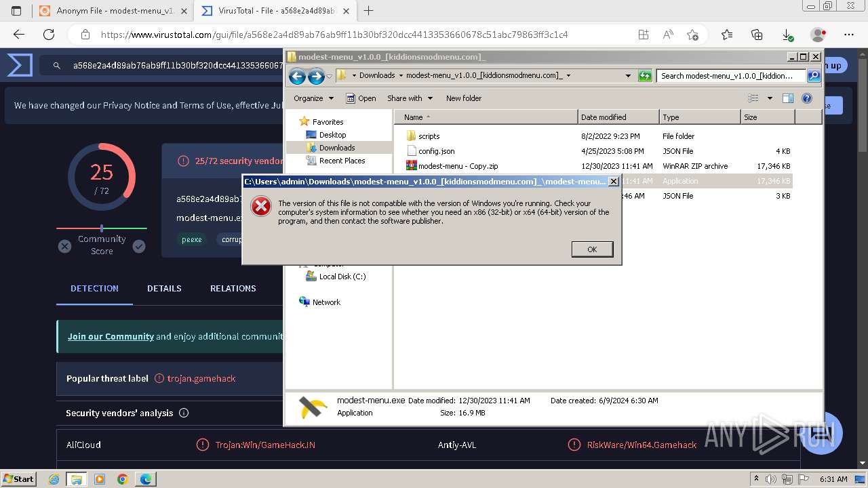Select the scripts folder
This screenshot has width=868, height=488.
429,136
